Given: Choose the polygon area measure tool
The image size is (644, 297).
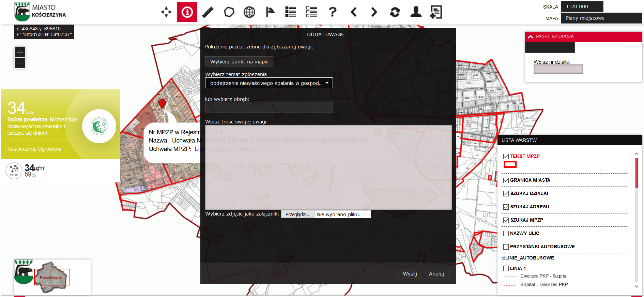Looking at the screenshot, I should pos(229,12).
